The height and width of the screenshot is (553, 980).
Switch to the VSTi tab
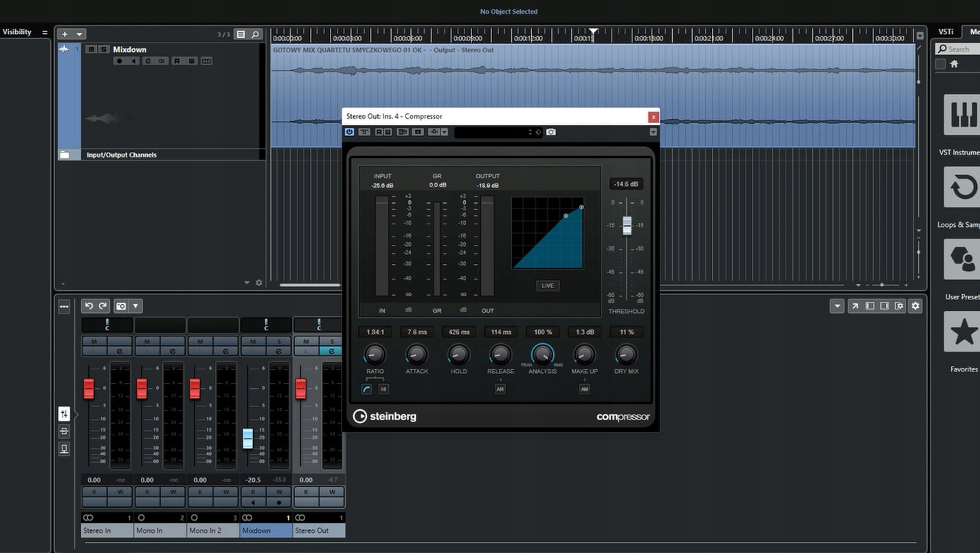(946, 32)
